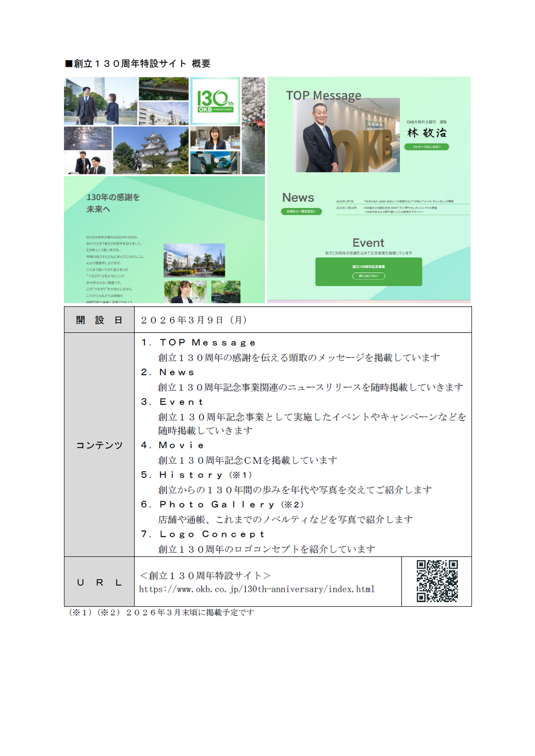Click the green 創立130周年記念事業 event banner
Viewport: 535px width, 756px height.
[x=368, y=271]
